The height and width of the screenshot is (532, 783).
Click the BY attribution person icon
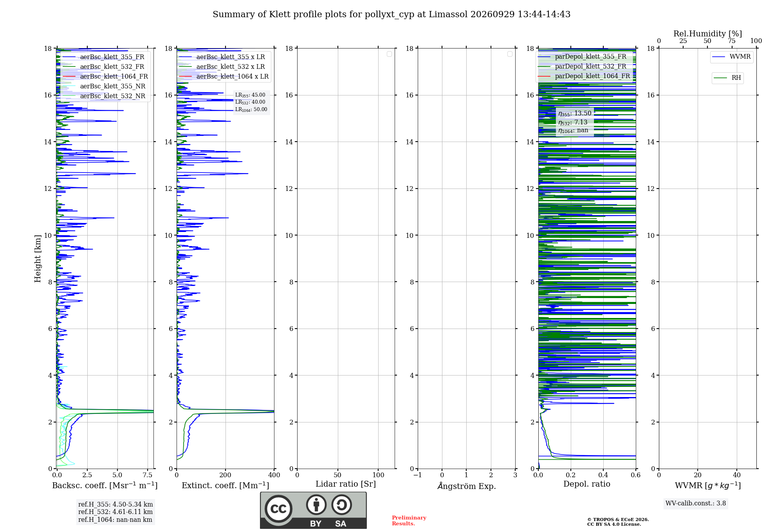[316, 505]
